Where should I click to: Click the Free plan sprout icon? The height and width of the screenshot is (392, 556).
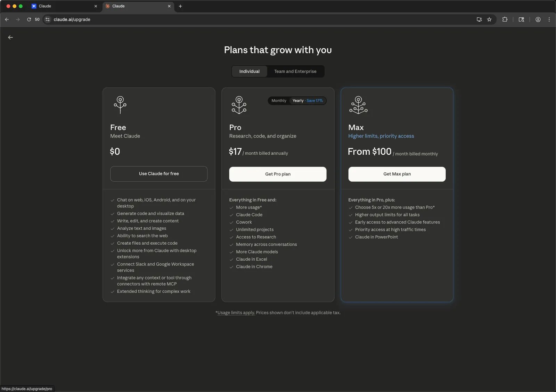120,105
